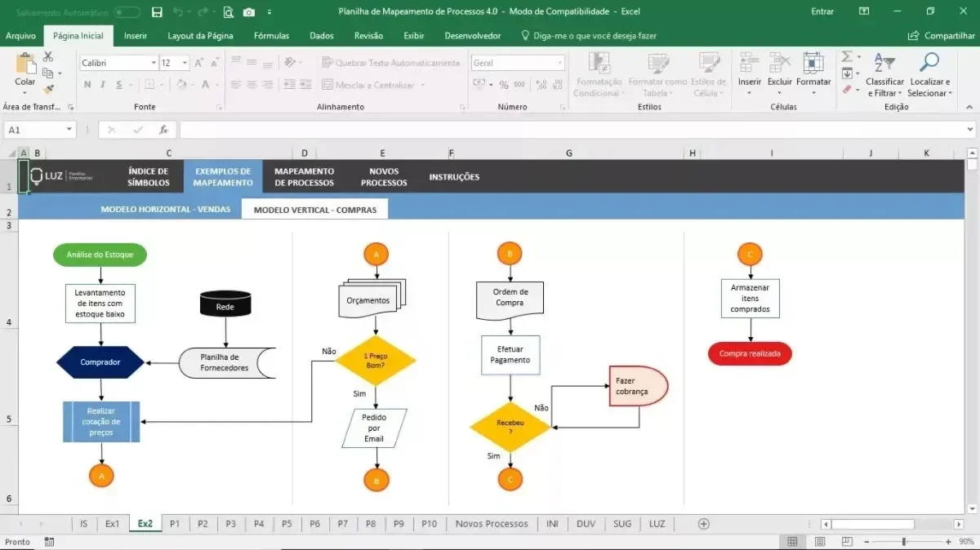
Task: Click the new sheet plus icon
Action: (x=704, y=524)
